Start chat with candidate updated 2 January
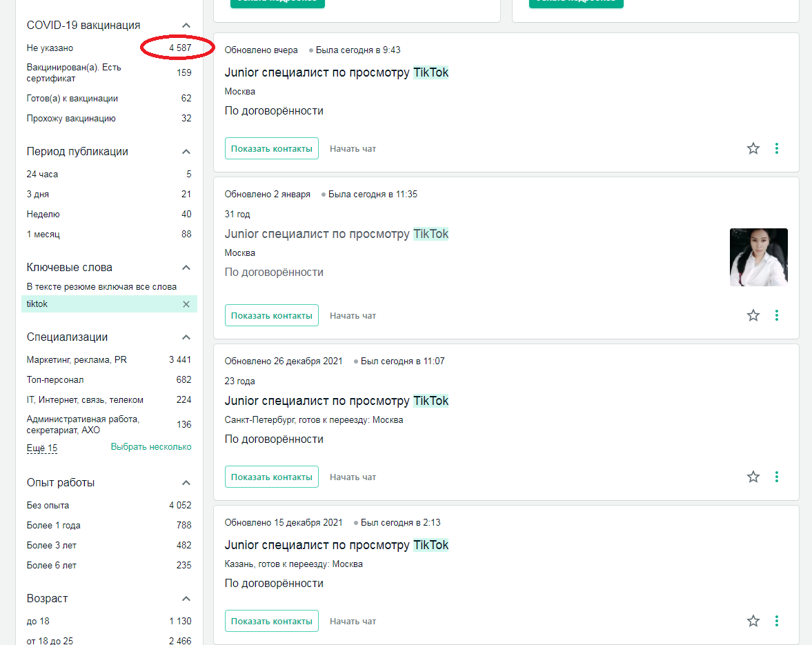812x645 pixels. tap(353, 315)
